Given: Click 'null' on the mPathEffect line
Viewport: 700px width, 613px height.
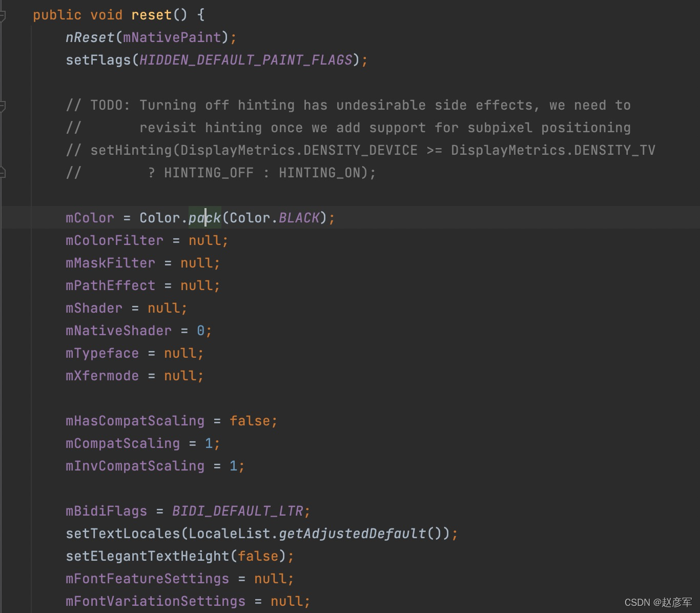Looking at the screenshot, I should (196, 285).
